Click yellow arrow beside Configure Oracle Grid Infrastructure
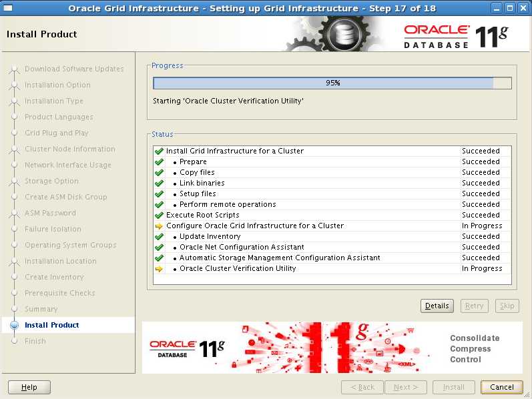 159,226
